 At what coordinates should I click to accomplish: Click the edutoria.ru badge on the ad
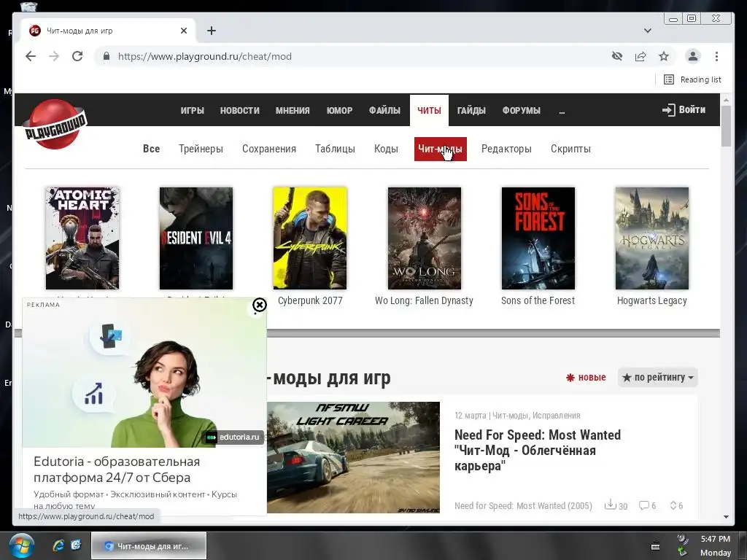233,437
